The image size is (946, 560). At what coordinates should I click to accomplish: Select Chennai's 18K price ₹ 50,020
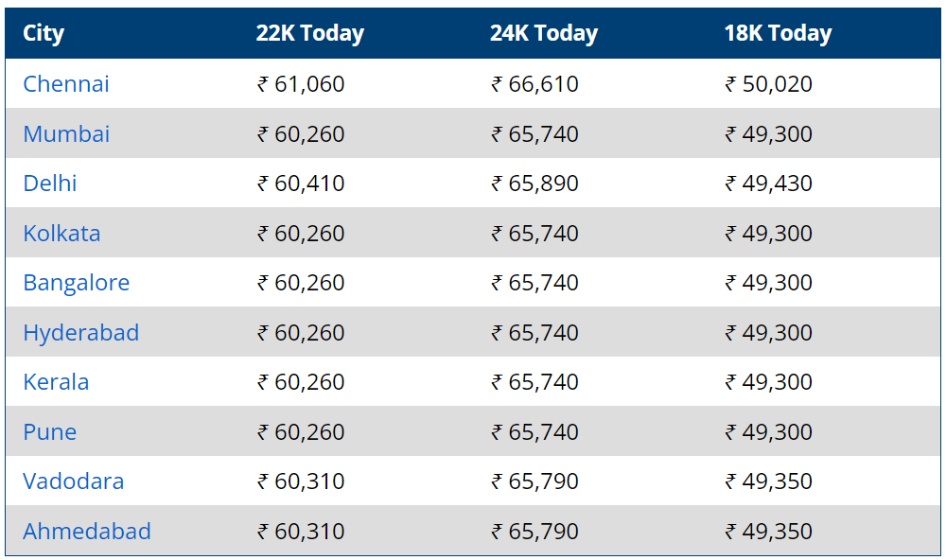tap(768, 84)
